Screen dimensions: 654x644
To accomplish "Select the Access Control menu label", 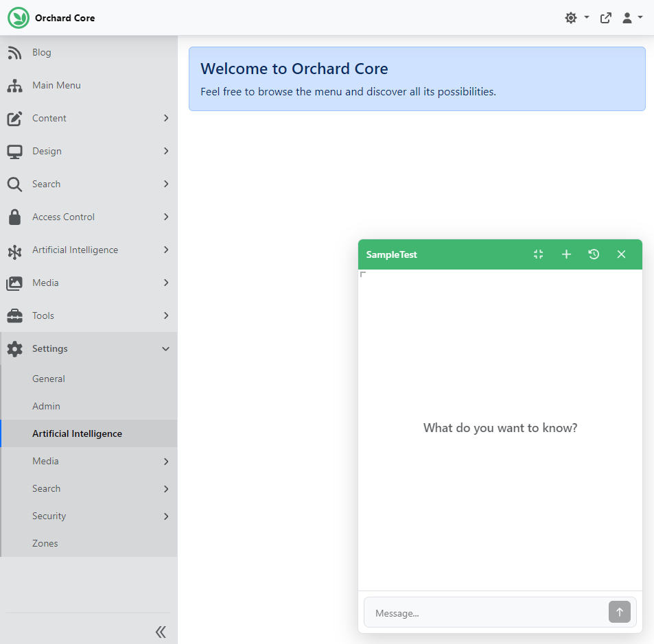I will (x=63, y=217).
